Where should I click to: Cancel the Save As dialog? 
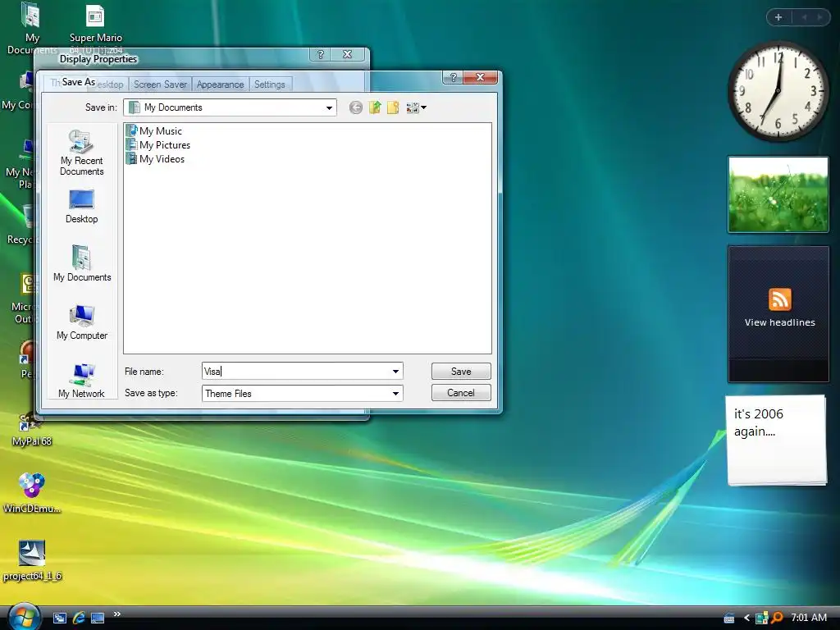coord(461,393)
